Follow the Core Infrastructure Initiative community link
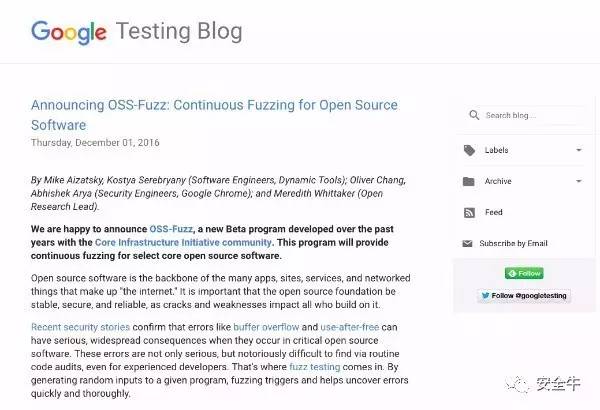 click(183, 242)
